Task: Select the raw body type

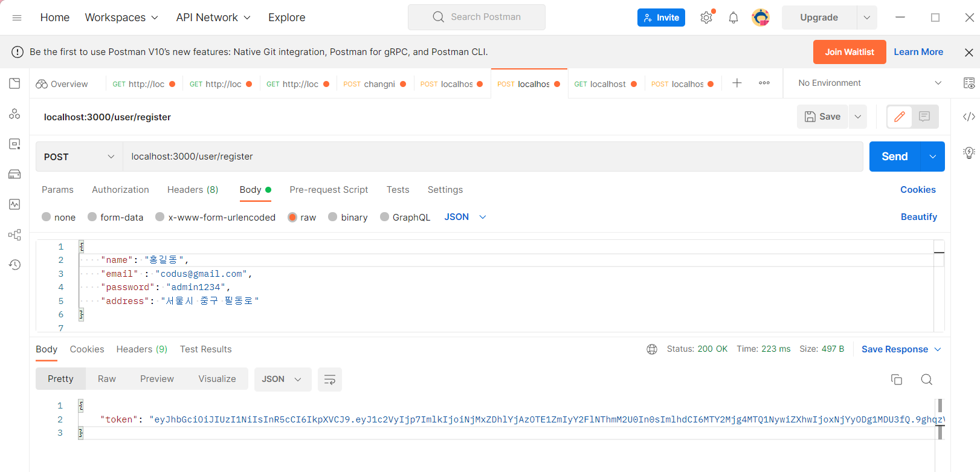Action: (292, 217)
